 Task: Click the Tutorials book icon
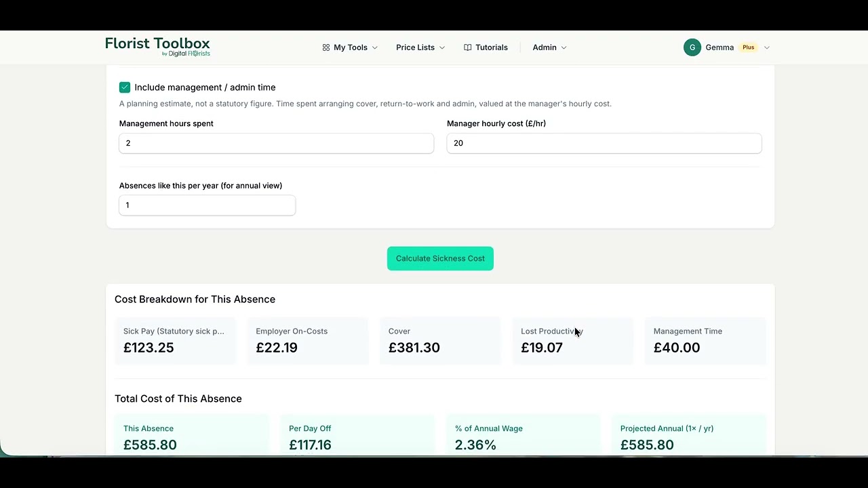point(468,47)
